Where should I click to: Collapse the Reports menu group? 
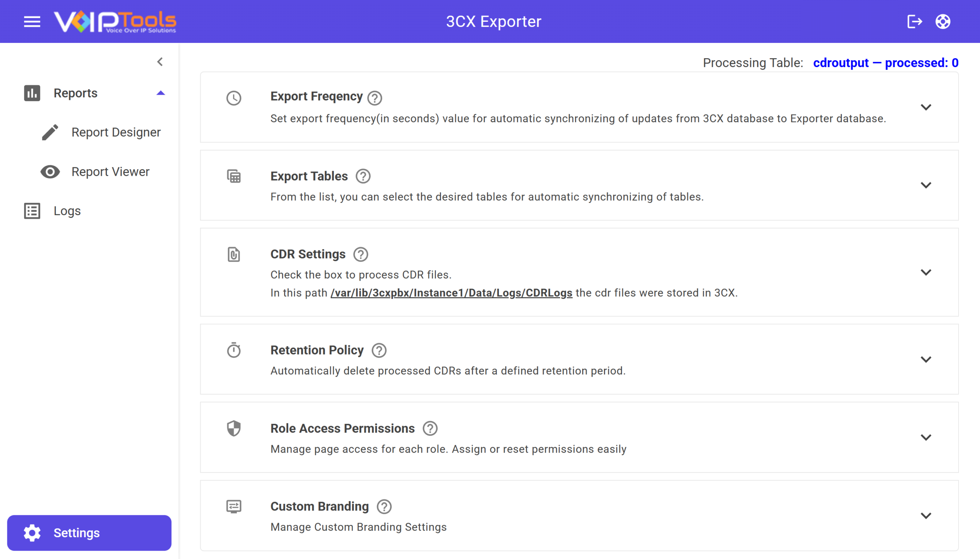point(160,93)
